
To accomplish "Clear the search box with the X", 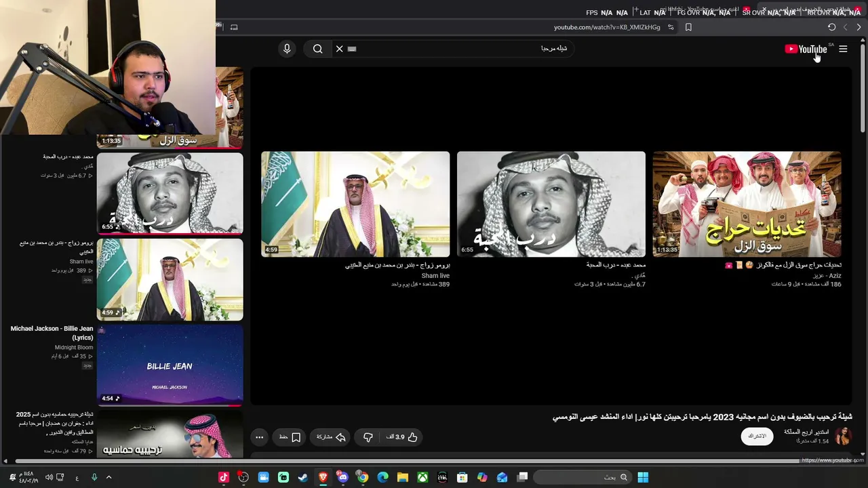I will coord(340,49).
